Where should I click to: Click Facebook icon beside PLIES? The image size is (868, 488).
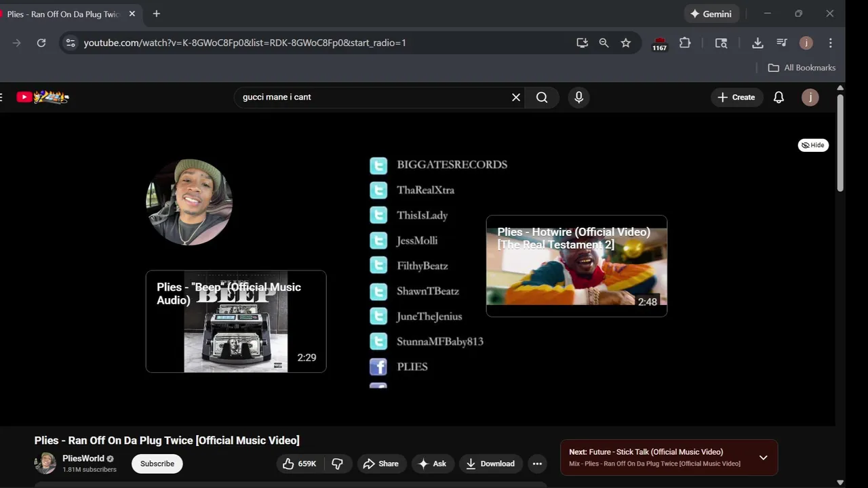click(378, 367)
